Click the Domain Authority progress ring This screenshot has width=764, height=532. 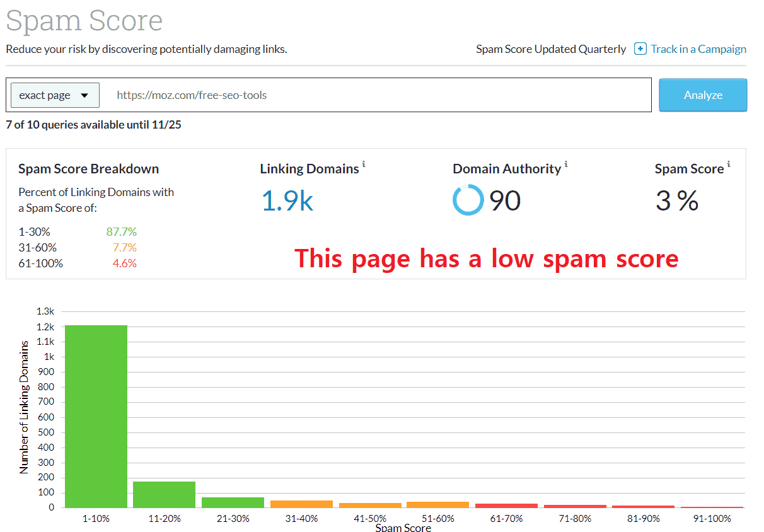(468, 200)
